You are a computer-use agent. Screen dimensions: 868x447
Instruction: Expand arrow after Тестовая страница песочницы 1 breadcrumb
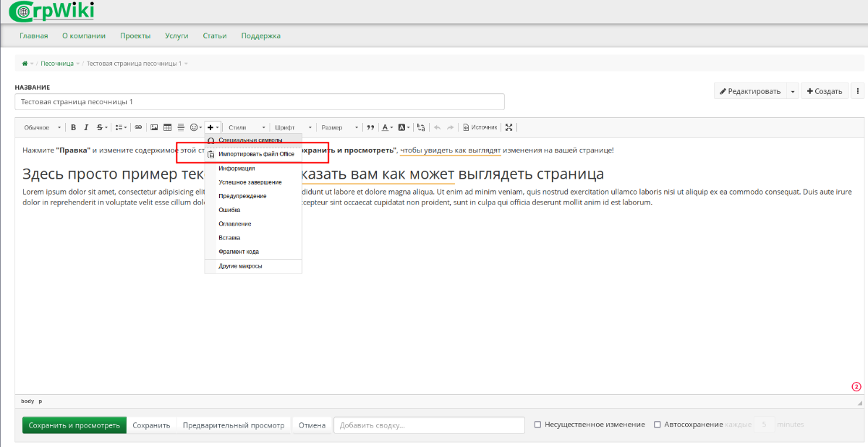186,64
